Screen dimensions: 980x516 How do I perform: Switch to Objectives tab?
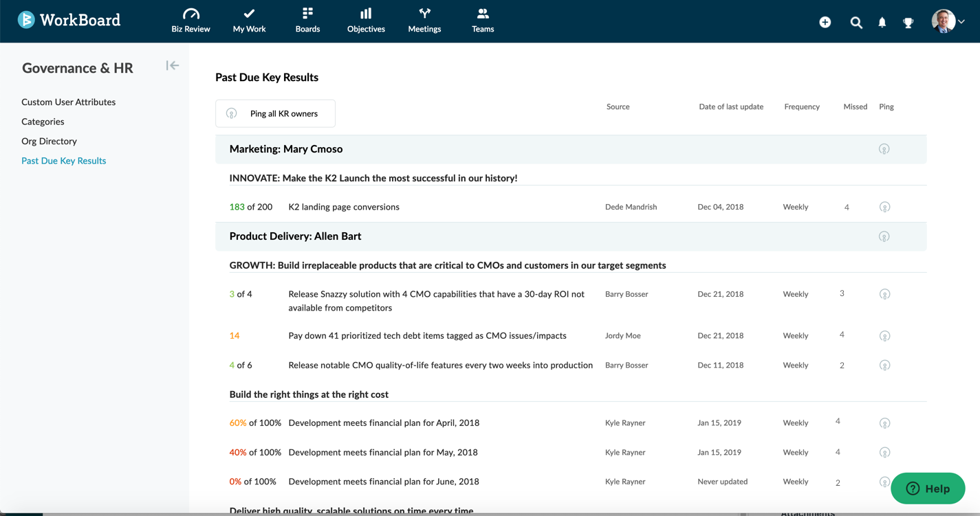(x=366, y=21)
